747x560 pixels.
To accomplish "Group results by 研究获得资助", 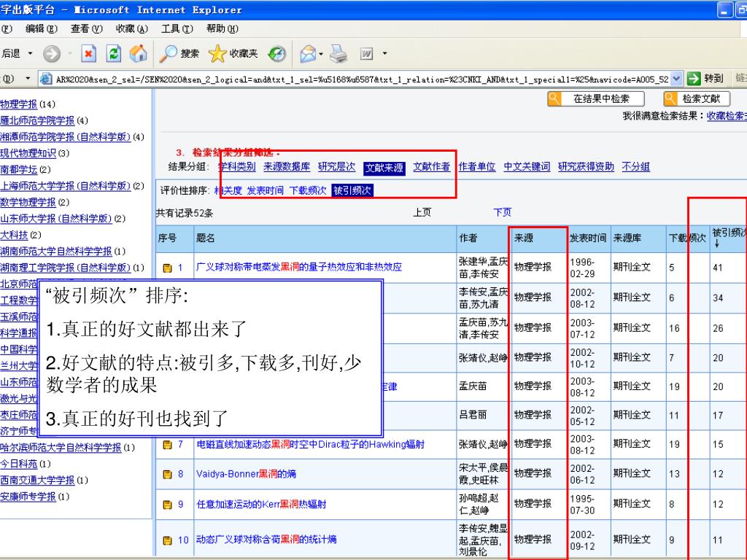I will click(586, 167).
